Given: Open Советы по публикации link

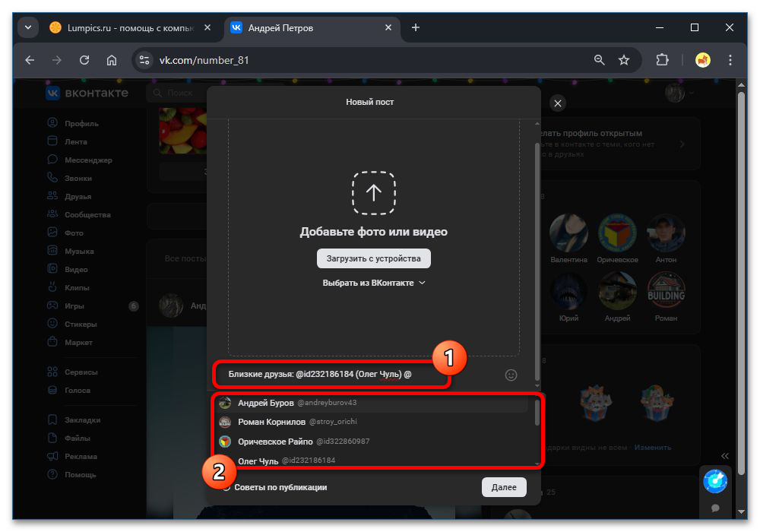Looking at the screenshot, I should (x=280, y=487).
